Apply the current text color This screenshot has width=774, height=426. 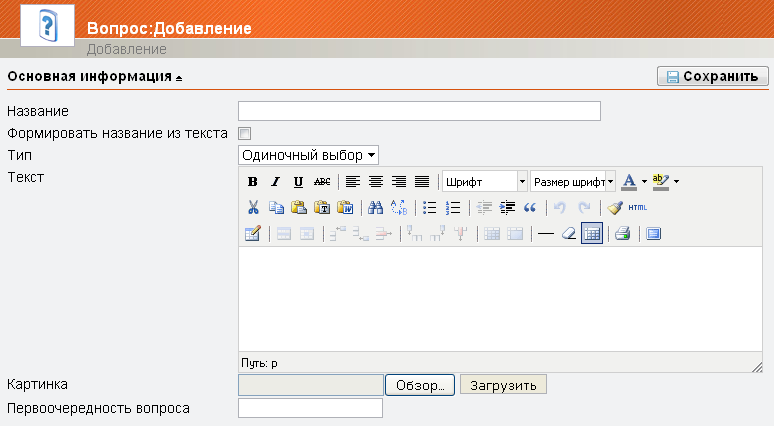(x=629, y=182)
